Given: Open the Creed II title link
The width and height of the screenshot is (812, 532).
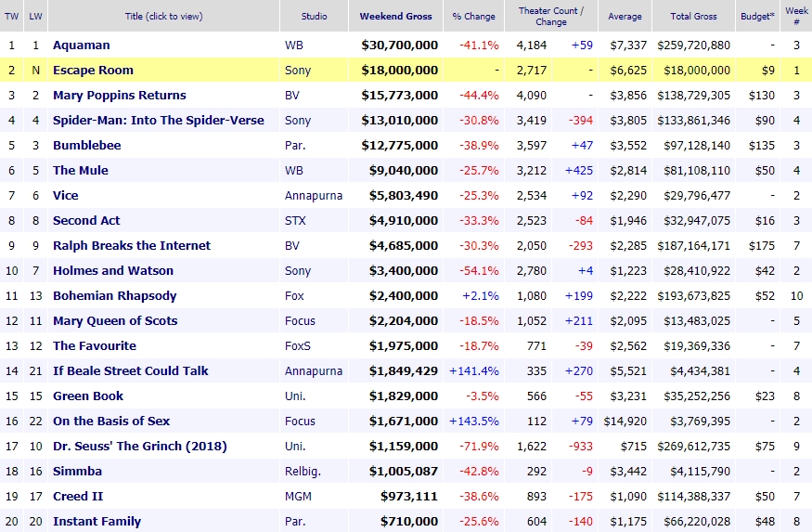Looking at the screenshot, I should point(78,497).
